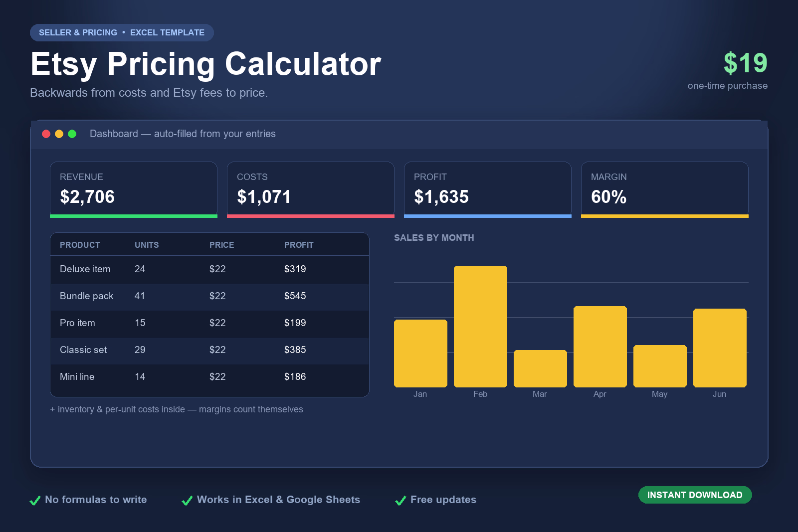This screenshot has width=798, height=532.
Task: Click the green window dot
Action: (72, 134)
